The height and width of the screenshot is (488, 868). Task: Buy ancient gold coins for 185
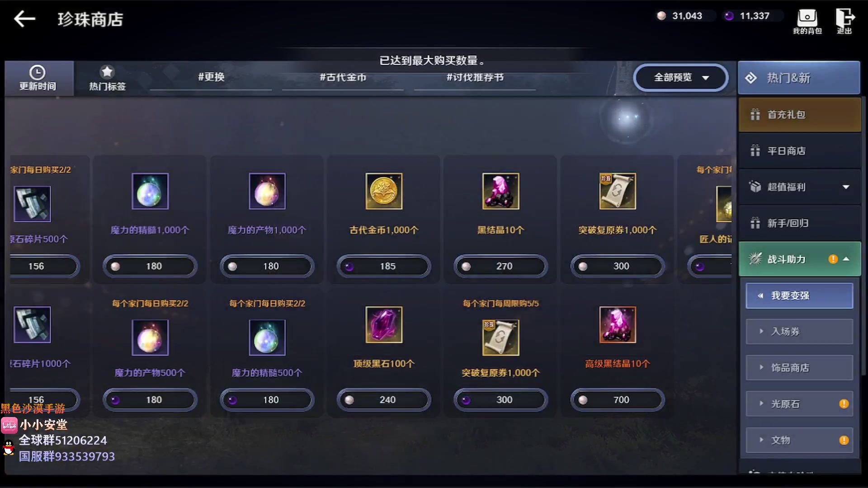pyautogui.click(x=384, y=266)
